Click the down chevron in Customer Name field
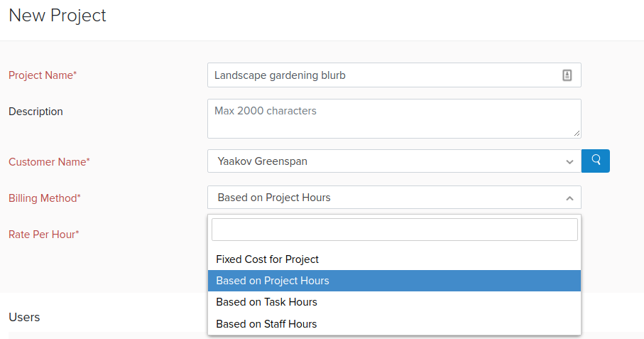 [x=569, y=162]
